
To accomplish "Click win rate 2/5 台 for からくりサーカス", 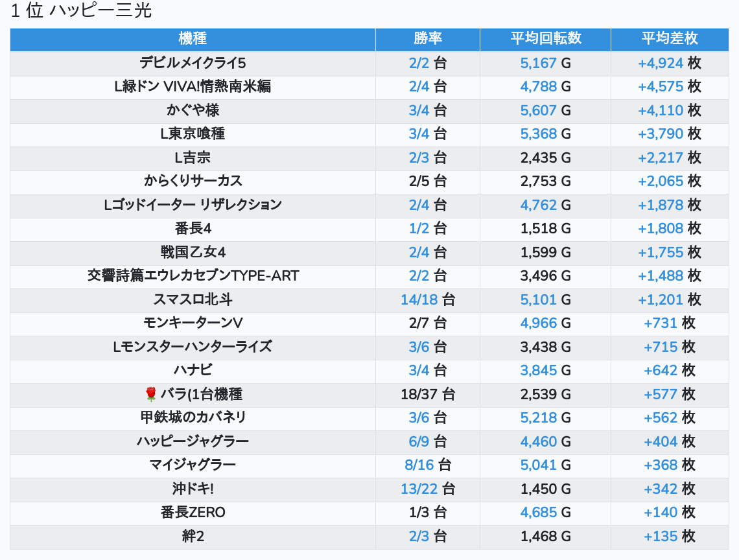I will tap(427, 181).
